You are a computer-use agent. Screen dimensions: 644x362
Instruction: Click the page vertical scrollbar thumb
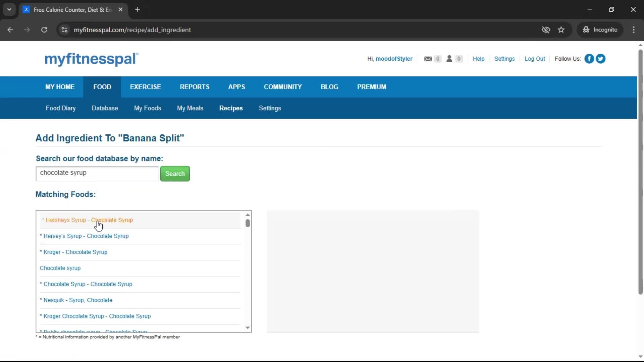tap(640, 172)
